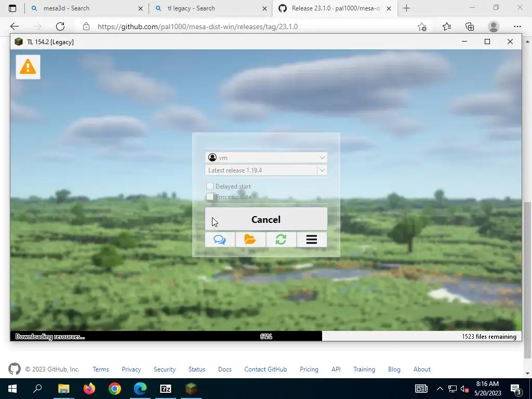
Task: Open taskbar search
Action: pos(37,389)
